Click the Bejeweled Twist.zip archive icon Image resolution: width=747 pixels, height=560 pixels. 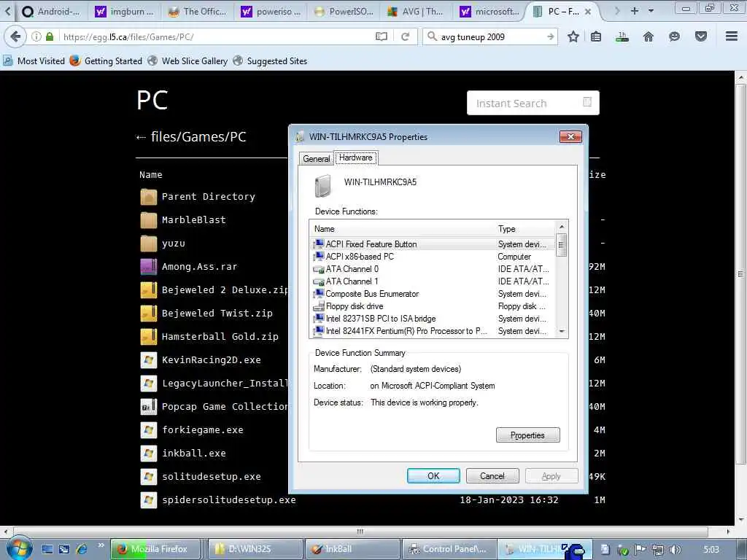tap(149, 314)
